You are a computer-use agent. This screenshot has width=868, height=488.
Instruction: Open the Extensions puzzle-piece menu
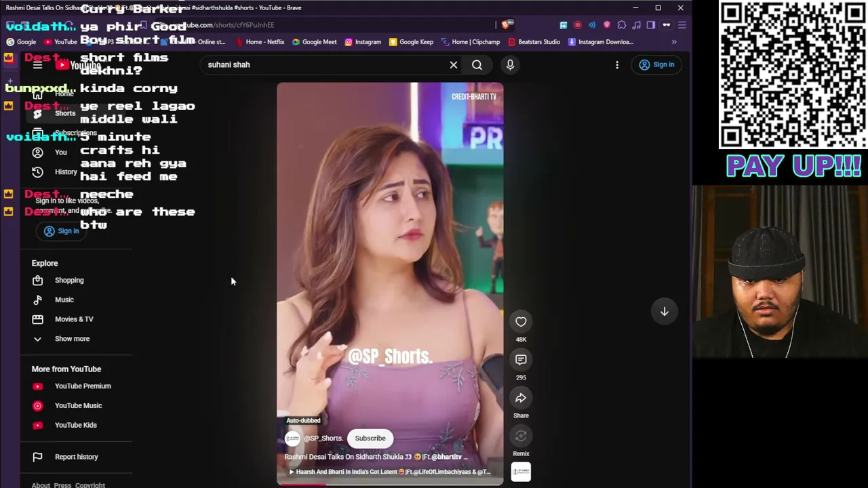coord(622,25)
